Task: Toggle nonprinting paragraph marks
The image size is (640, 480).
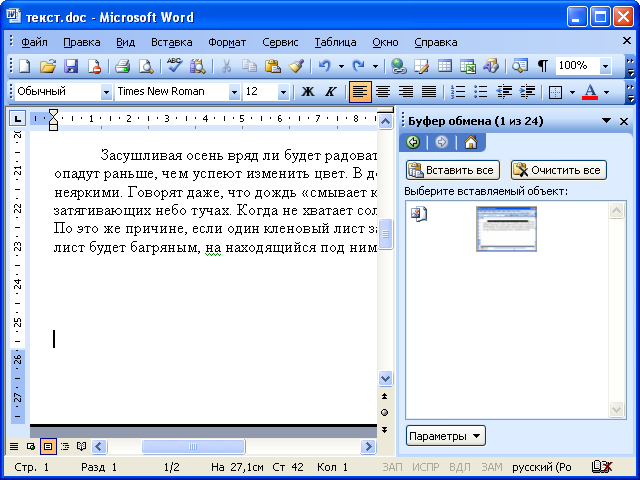Action: point(542,66)
